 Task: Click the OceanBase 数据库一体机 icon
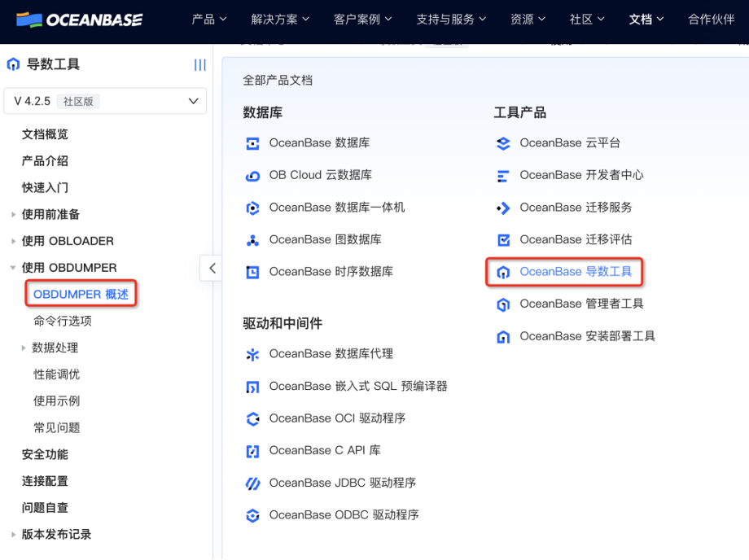coord(252,208)
